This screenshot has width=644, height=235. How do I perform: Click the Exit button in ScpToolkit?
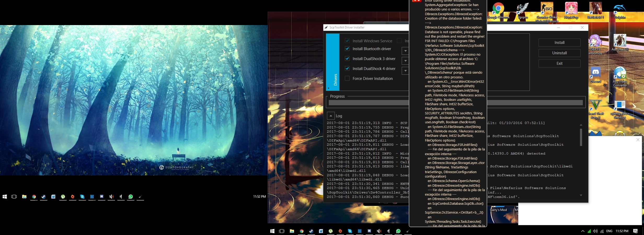[x=559, y=63]
